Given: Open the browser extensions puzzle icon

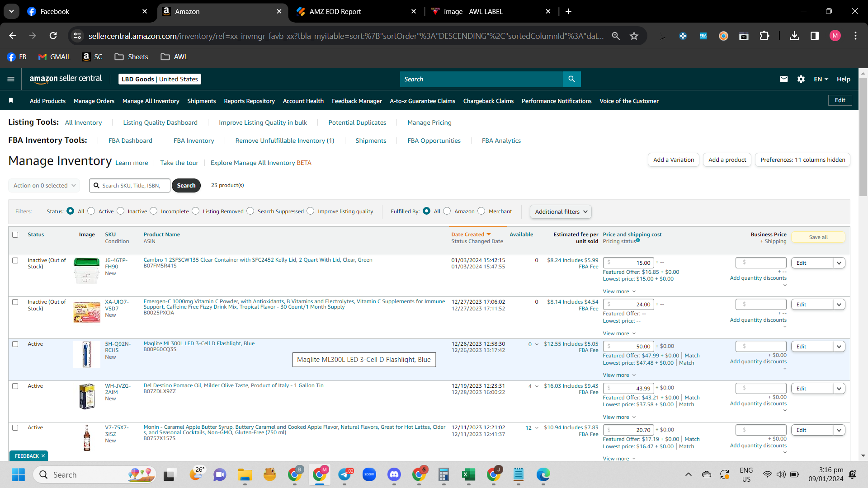Looking at the screenshot, I should click(x=764, y=36).
